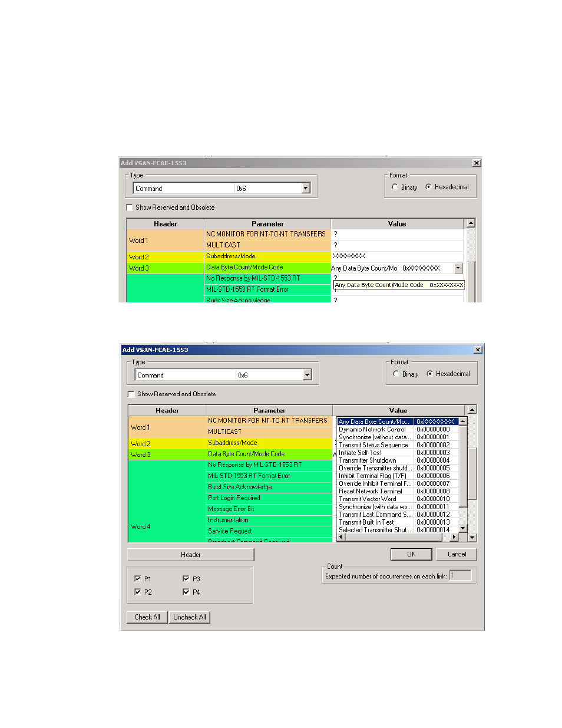Viewport: 562px width, 728px height.
Task: Select Burst Size Acknowledge parameter row
Action: (x=269, y=487)
